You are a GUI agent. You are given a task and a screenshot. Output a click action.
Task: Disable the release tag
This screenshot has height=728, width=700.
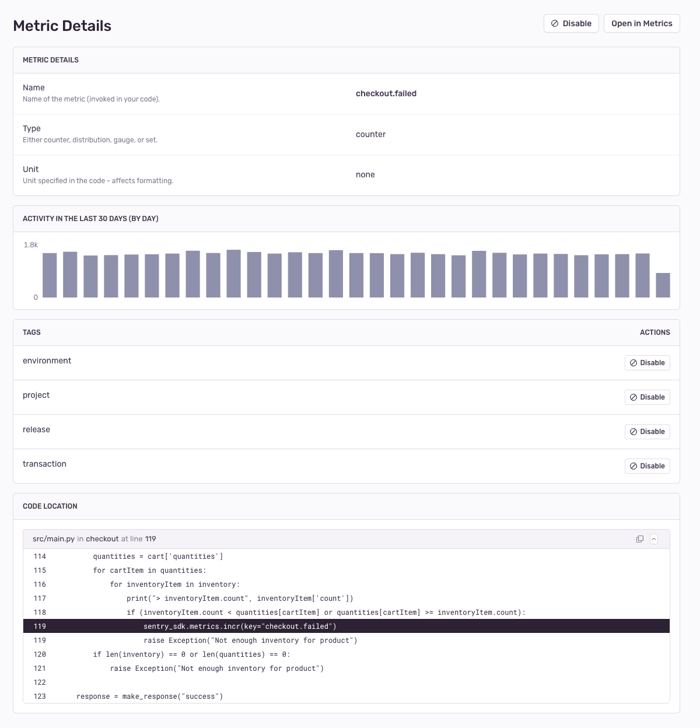(647, 431)
